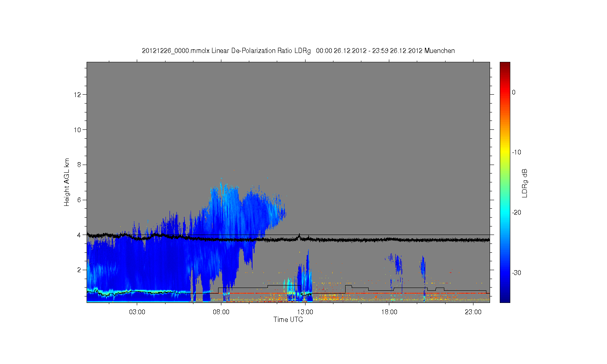
Task: Click the height tick label 10
Action: (78, 130)
